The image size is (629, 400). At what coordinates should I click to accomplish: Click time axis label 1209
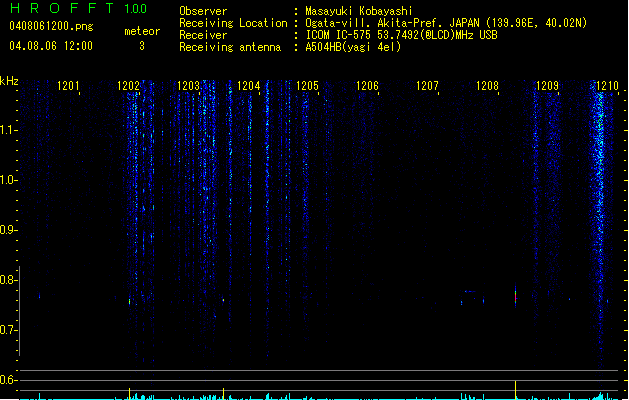pyautogui.click(x=547, y=86)
